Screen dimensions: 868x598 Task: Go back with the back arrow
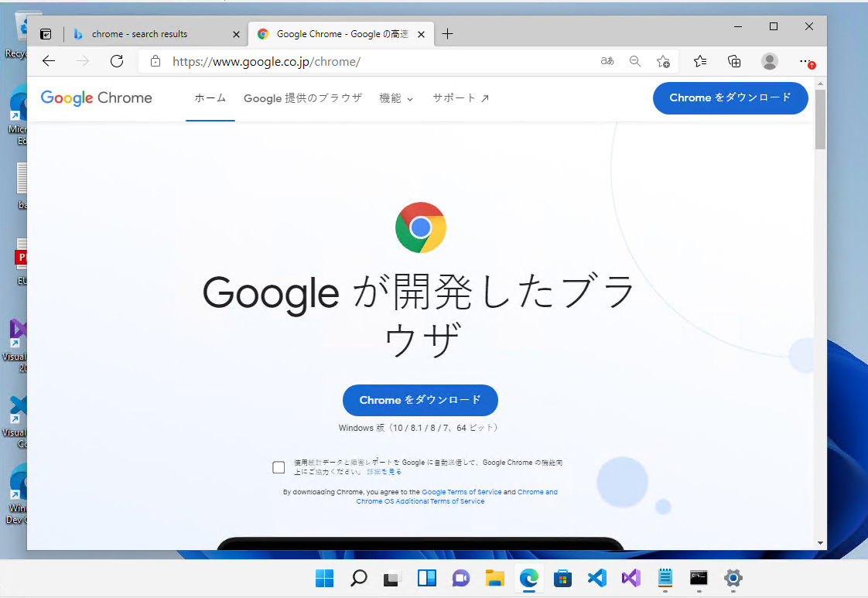[49, 61]
